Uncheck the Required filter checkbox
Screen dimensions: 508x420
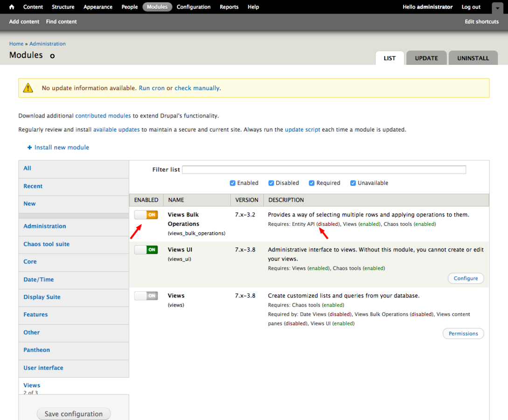tap(312, 183)
